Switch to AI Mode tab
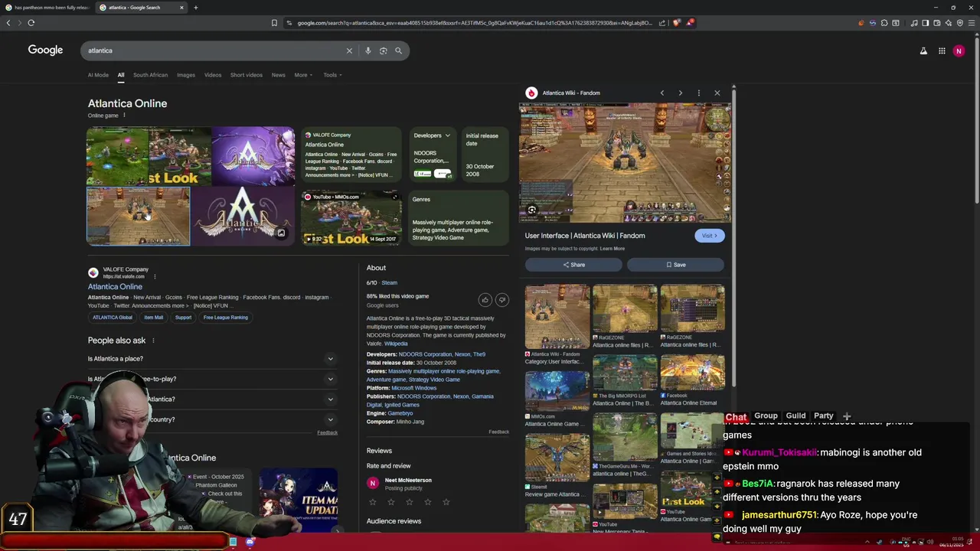The width and height of the screenshot is (980, 551). (x=98, y=75)
